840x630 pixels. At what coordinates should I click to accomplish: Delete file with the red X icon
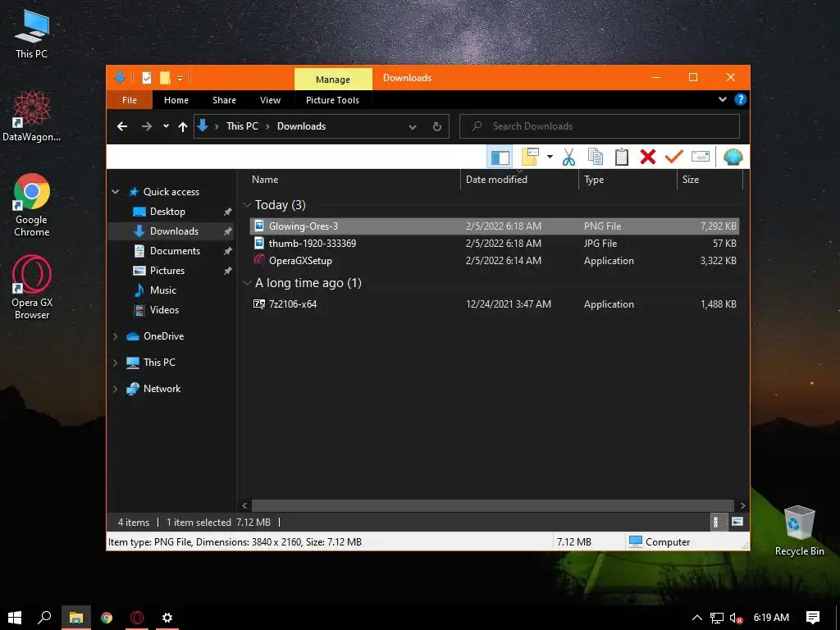pos(648,157)
